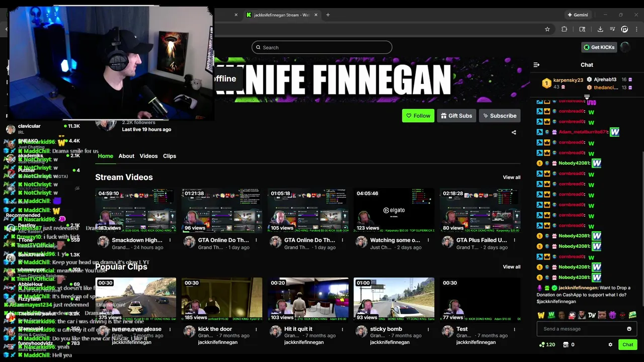644x362 pixels.
Task: Open Ajrehab13 in gift leaderboard
Action: (605, 79)
